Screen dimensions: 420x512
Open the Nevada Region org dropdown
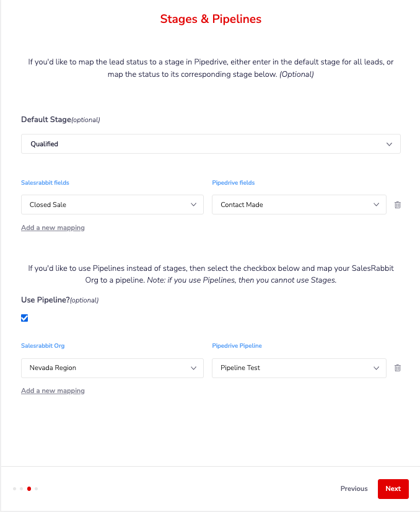[112, 368]
